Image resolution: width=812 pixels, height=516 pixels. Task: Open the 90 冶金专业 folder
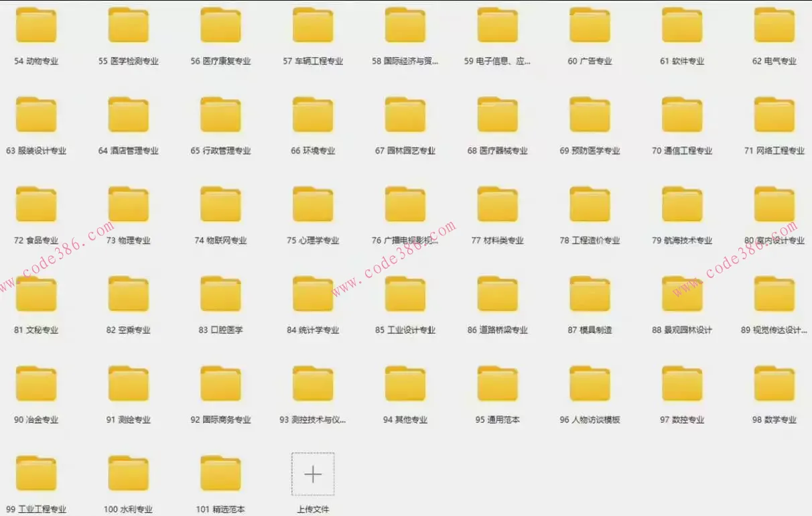click(x=36, y=383)
